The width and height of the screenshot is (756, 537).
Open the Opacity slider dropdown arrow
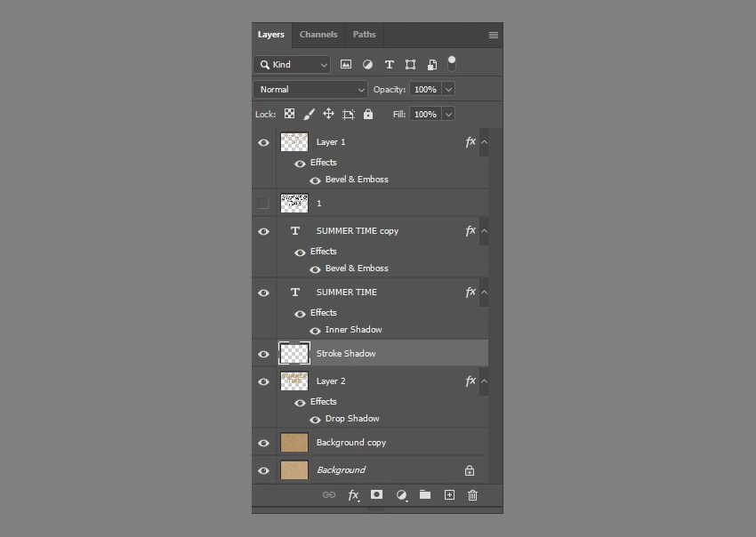[448, 90]
